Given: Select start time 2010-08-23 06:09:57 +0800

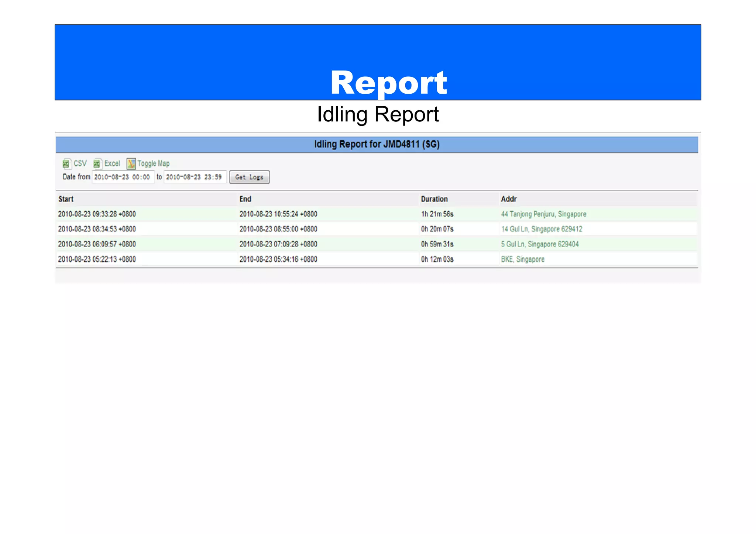Looking at the screenshot, I should coord(97,244).
